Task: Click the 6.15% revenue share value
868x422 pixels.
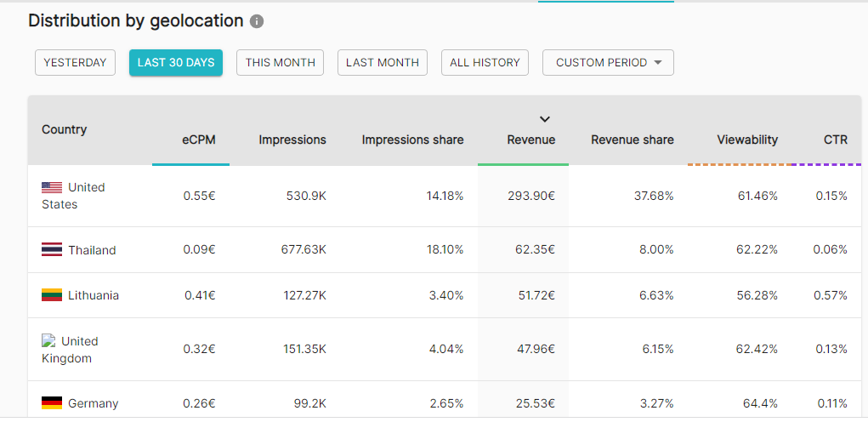Action: point(657,350)
